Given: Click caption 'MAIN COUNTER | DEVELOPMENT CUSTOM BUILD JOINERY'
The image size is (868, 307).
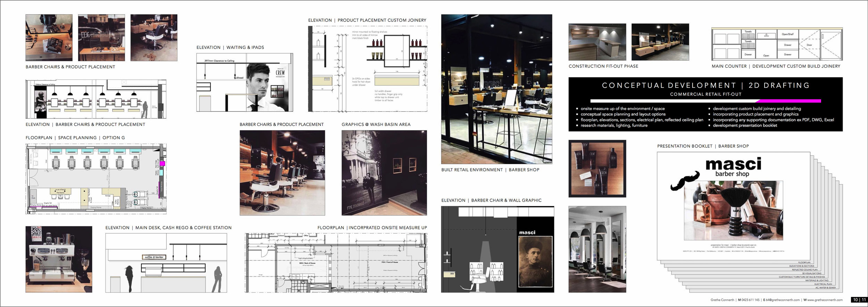Looking at the screenshot, I should click(x=776, y=66).
